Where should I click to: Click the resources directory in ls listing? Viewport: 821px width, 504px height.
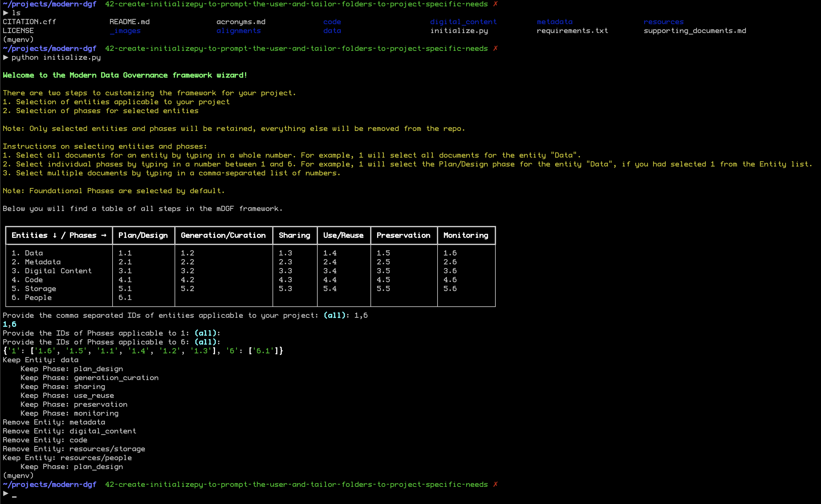point(663,22)
